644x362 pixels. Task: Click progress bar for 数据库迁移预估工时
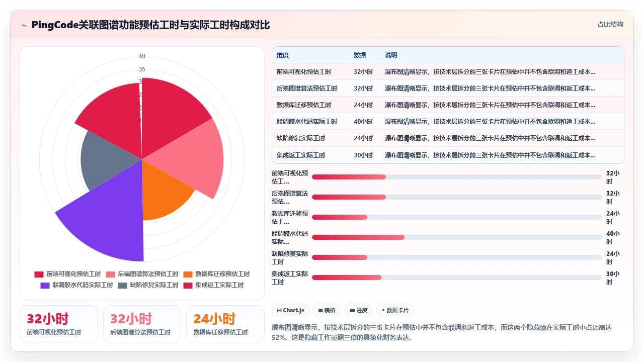pos(457,217)
